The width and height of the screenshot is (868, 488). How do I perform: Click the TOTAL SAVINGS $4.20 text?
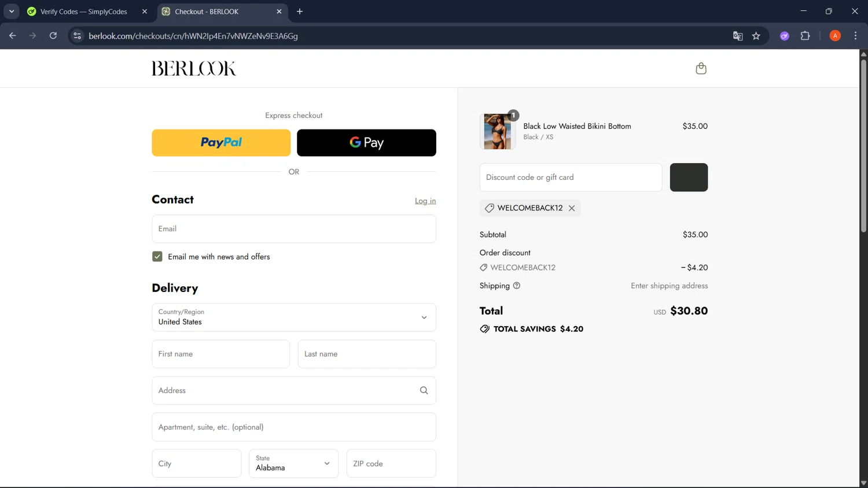[x=538, y=329]
